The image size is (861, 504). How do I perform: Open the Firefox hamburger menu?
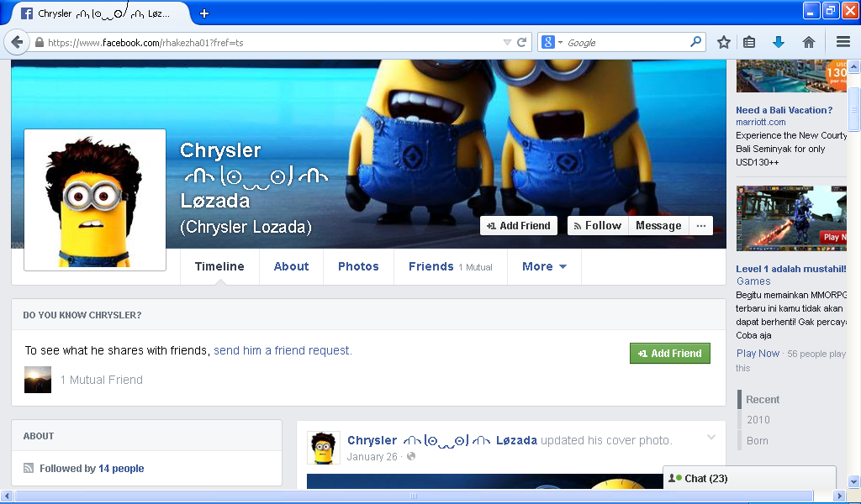(843, 42)
